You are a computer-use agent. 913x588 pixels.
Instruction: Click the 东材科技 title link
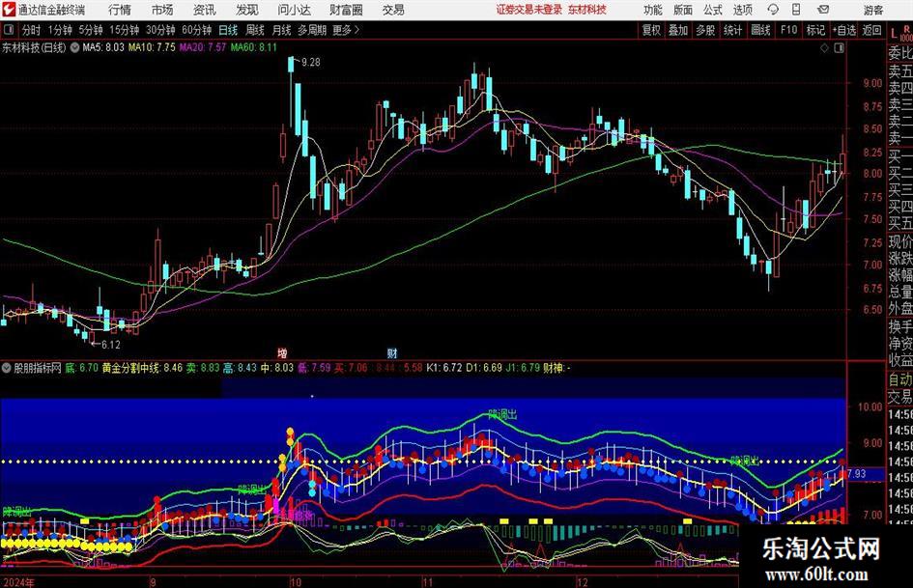point(587,10)
